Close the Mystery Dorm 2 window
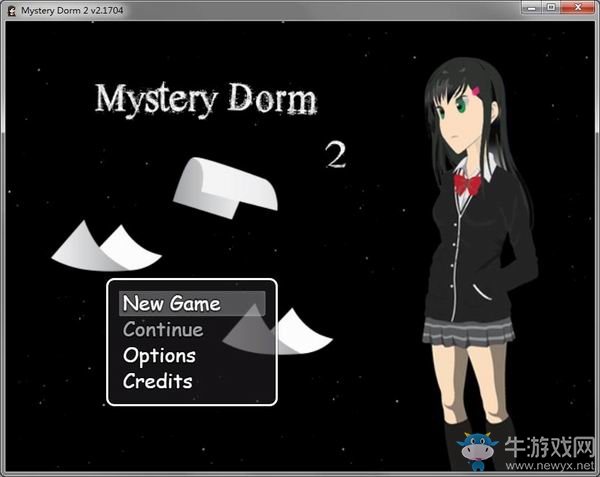 point(578,8)
